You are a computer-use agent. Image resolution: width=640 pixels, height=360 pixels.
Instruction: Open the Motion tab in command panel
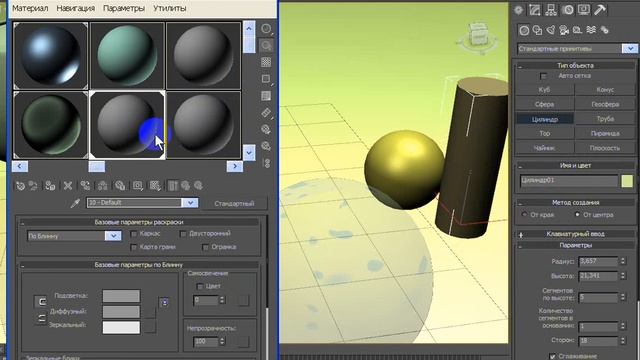click(567, 10)
